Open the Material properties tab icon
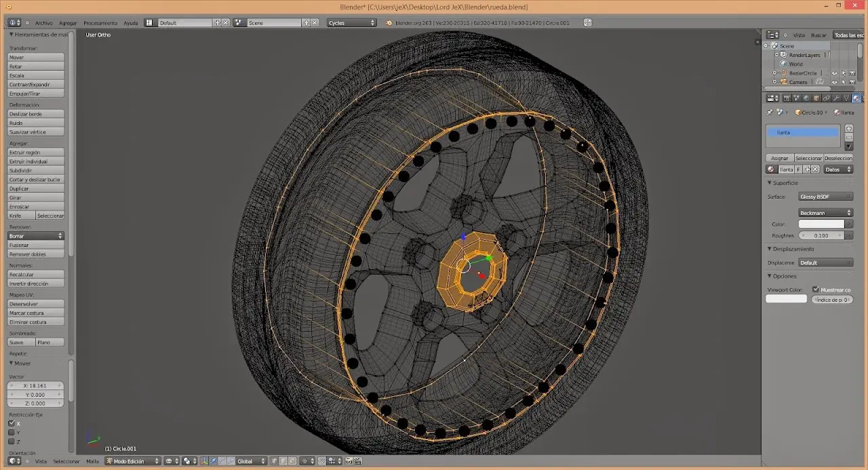 pyautogui.click(x=856, y=98)
